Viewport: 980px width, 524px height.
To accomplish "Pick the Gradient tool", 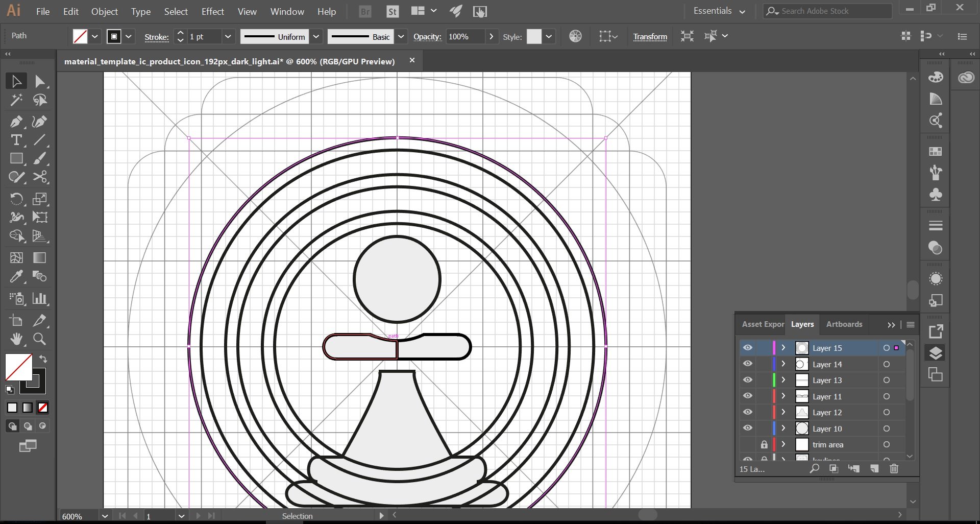I will pyautogui.click(x=40, y=258).
